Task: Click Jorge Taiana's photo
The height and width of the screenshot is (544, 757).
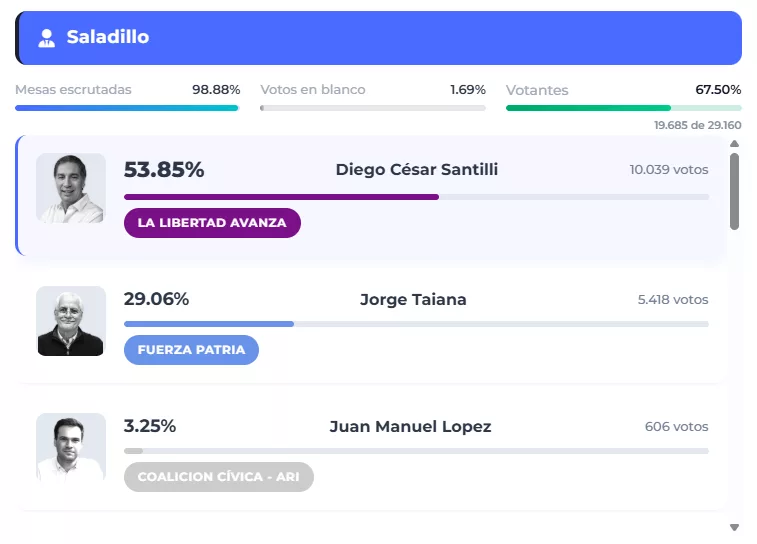Action: click(x=71, y=321)
